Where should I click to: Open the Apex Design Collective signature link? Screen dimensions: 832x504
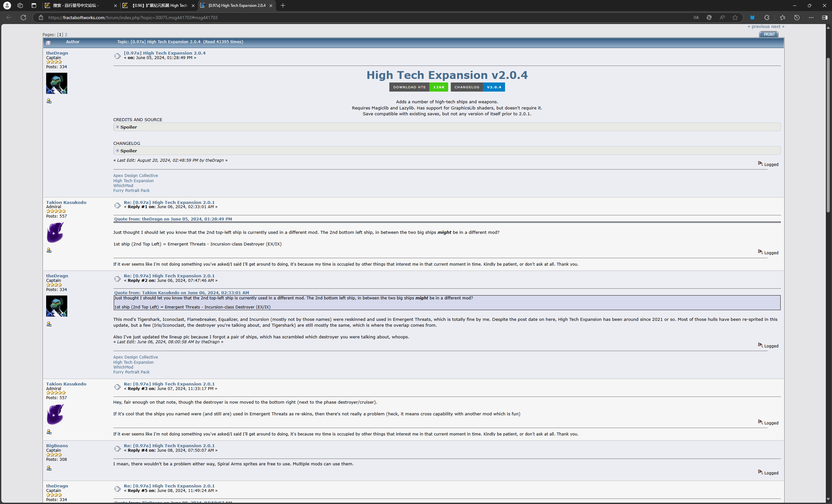[136, 175]
